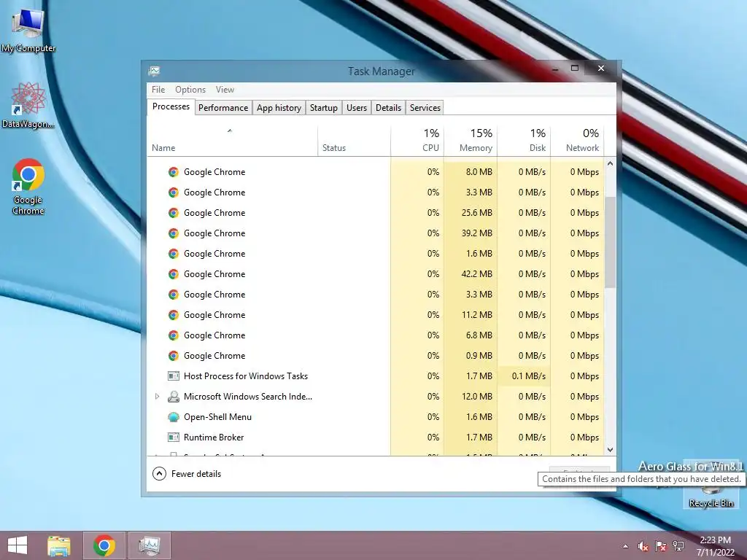The height and width of the screenshot is (560, 747).
Task: Switch to the Details tab
Action: click(x=388, y=108)
